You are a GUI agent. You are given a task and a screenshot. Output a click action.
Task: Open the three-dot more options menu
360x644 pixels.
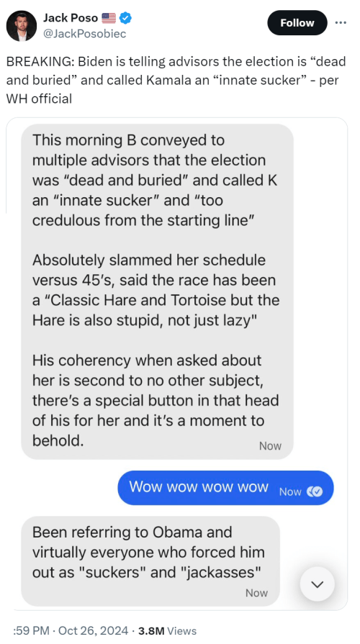(x=341, y=22)
